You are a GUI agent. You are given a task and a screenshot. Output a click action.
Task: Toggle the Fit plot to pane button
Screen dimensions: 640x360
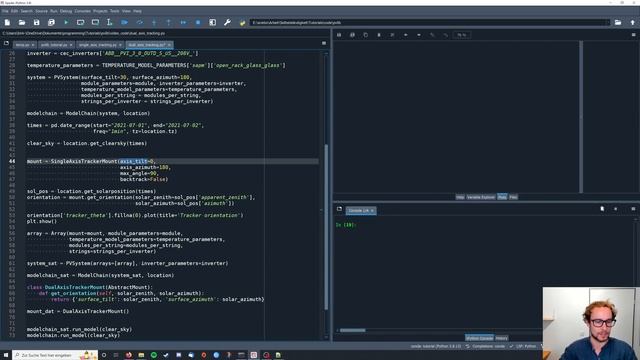[x=462, y=35]
